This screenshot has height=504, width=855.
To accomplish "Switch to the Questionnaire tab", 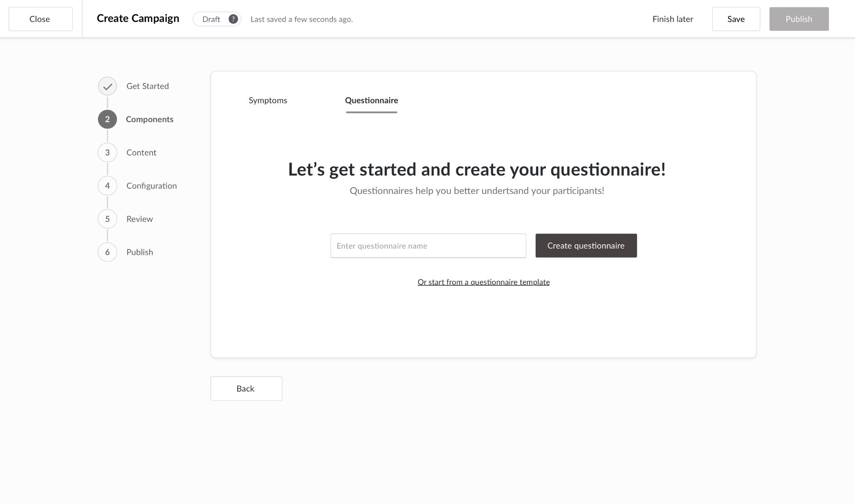I will (x=371, y=100).
